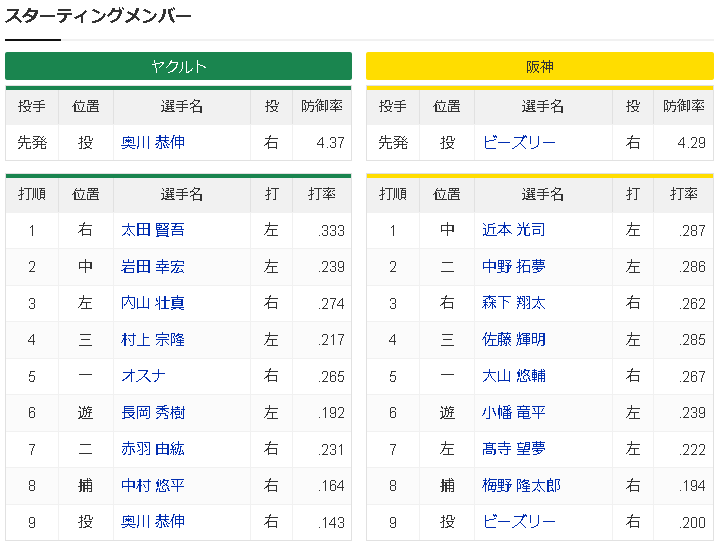Open leadoff batter 太田 賢吾 profile

click(153, 230)
